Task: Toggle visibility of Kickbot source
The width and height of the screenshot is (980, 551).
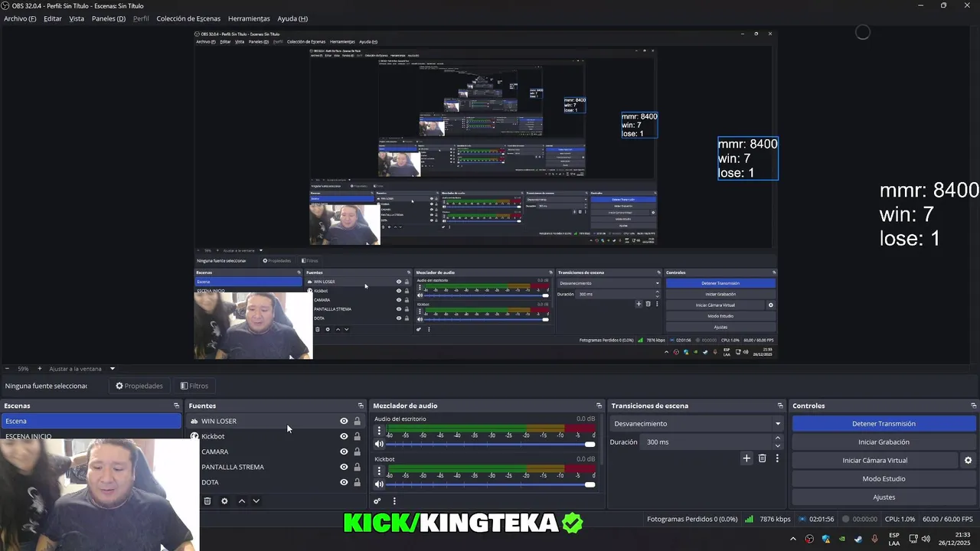Action: (x=344, y=436)
